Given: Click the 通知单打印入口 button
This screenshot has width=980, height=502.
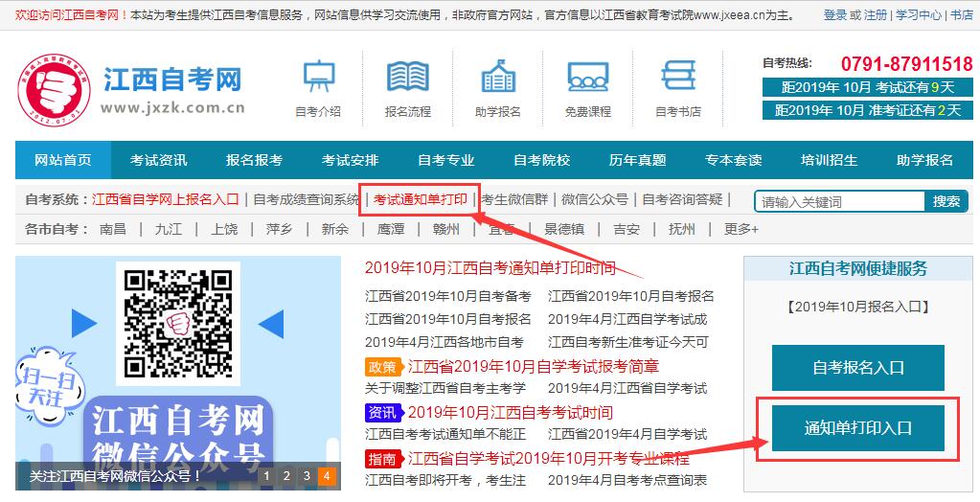Looking at the screenshot, I should pos(857,427).
